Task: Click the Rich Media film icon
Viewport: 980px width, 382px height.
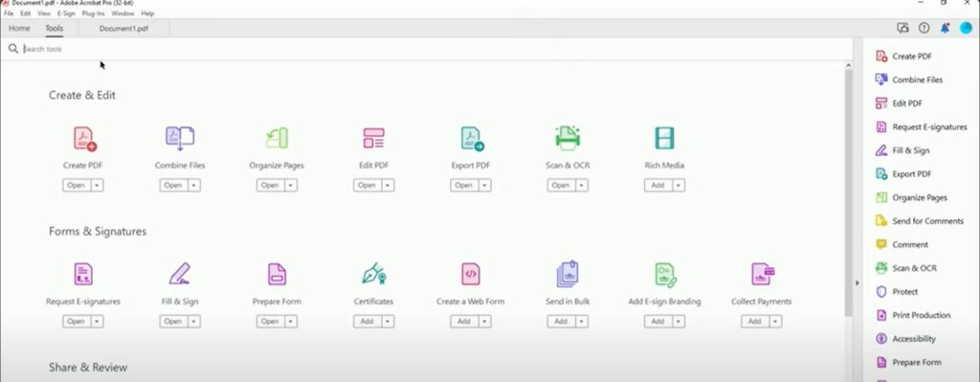Action: [x=664, y=138]
